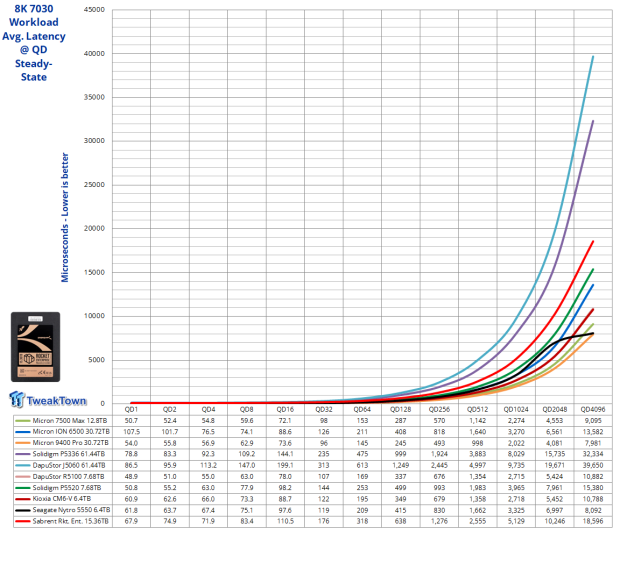Click the 48.9 QD1 value for DapuStor R5100
Viewport: 620px width, 568px height.
pos(131,476)
